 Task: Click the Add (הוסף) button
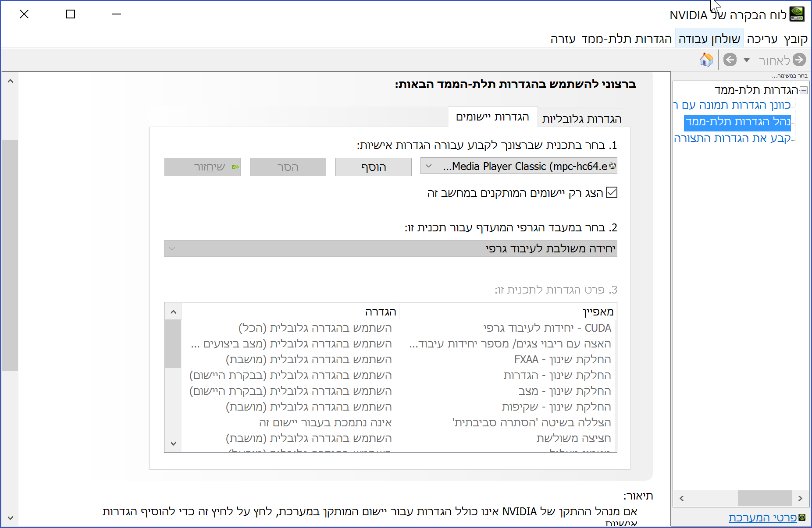374,167
